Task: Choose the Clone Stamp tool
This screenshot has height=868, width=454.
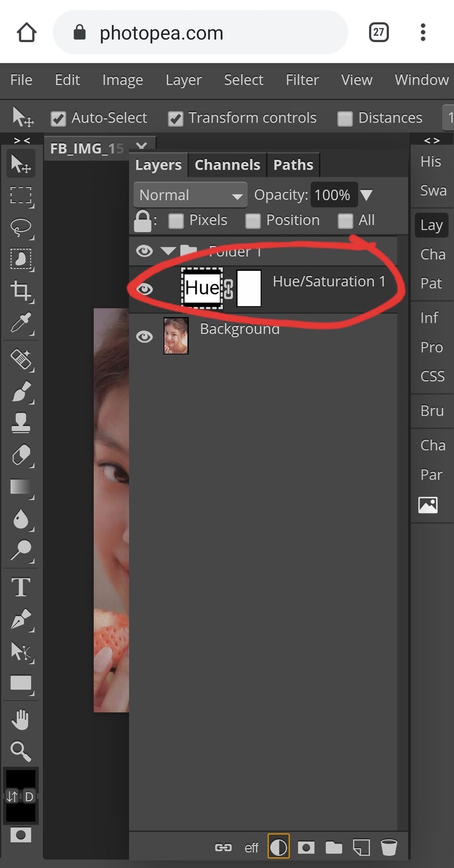Action: point(21,423)
